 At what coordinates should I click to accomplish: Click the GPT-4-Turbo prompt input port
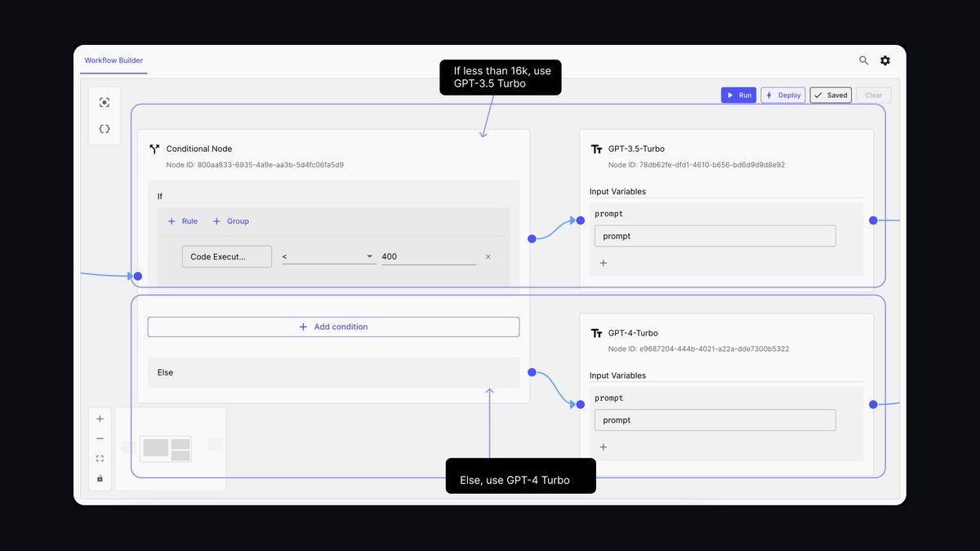tap(580, 404)
